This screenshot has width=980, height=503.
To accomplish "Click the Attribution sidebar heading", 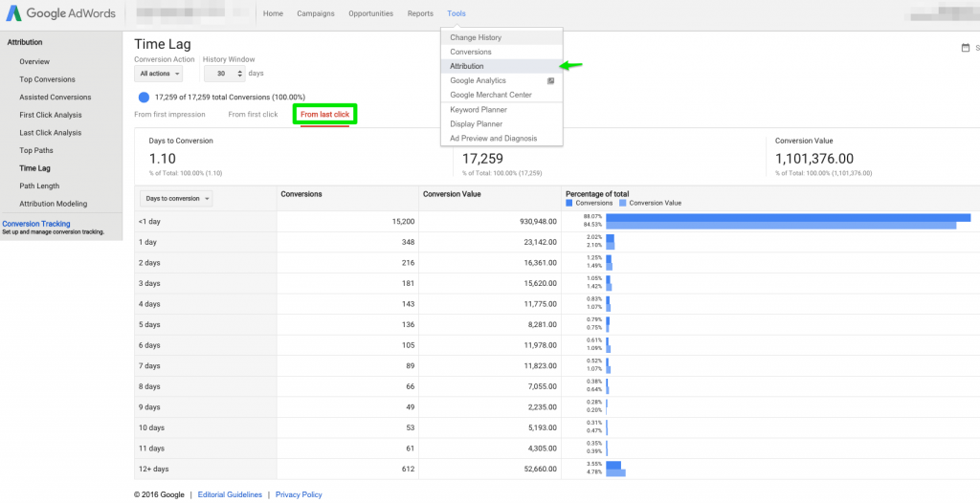I will (x=25, y=42).
